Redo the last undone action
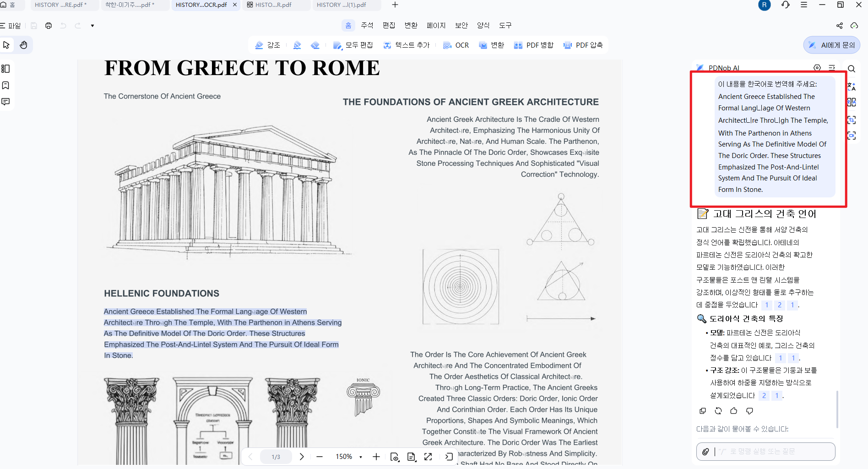868x469 pixels. click(x=78, y=26)
